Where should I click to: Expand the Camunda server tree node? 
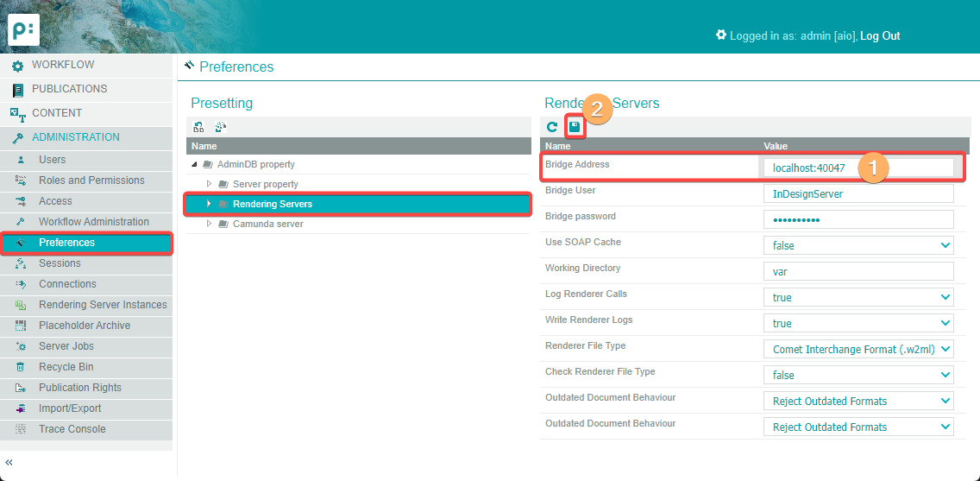point(209,224)
